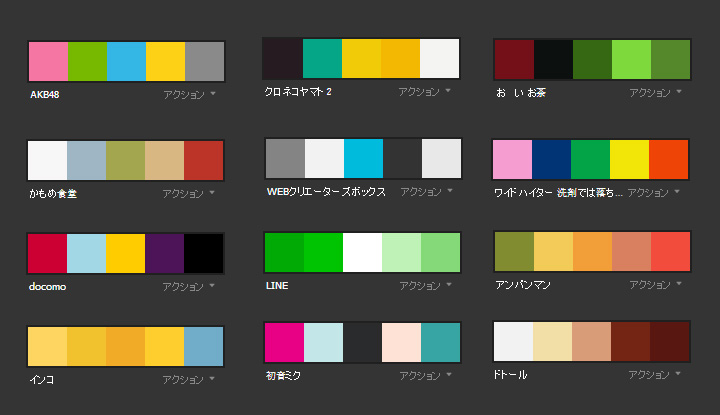720x415 pixels.
Task: Pick the teal swatch in 初音ミク palette
Action: click(440, 342)
